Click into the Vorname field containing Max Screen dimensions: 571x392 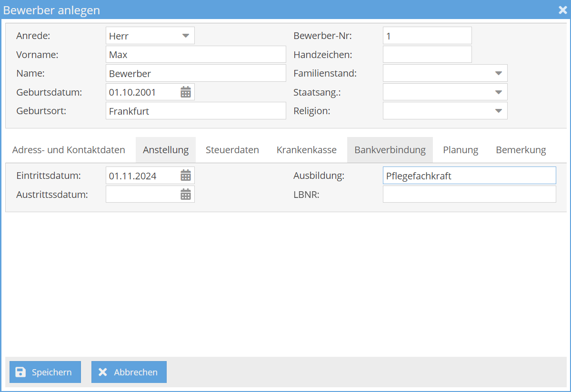click(195, 54)
